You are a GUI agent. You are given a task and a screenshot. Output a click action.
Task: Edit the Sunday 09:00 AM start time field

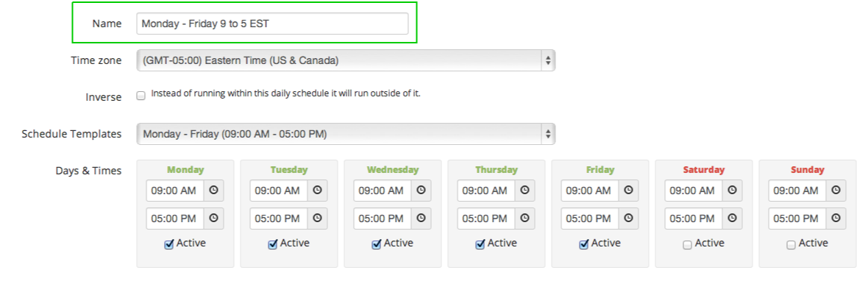tap(797, 191)
